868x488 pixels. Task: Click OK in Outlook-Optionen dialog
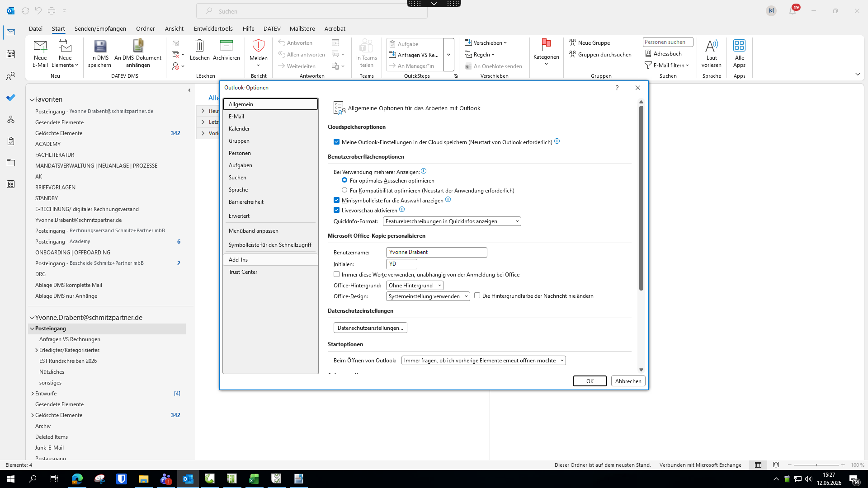(590, 381)
